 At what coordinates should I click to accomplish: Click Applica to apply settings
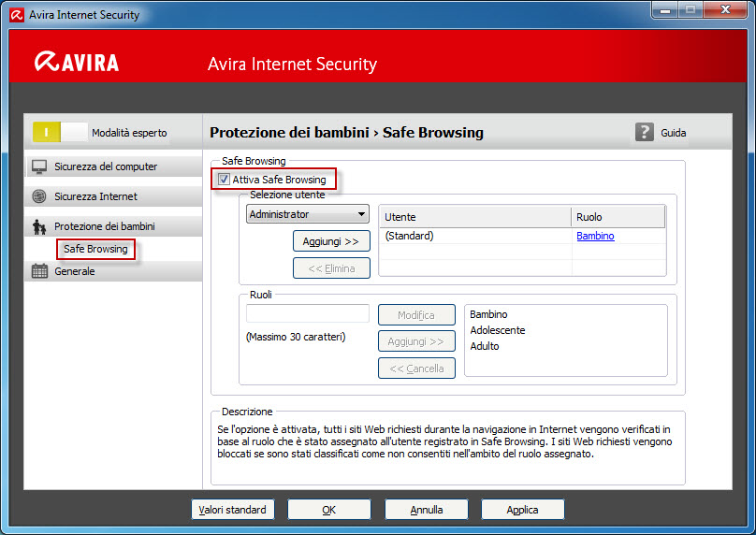click(x=522, y=510)
